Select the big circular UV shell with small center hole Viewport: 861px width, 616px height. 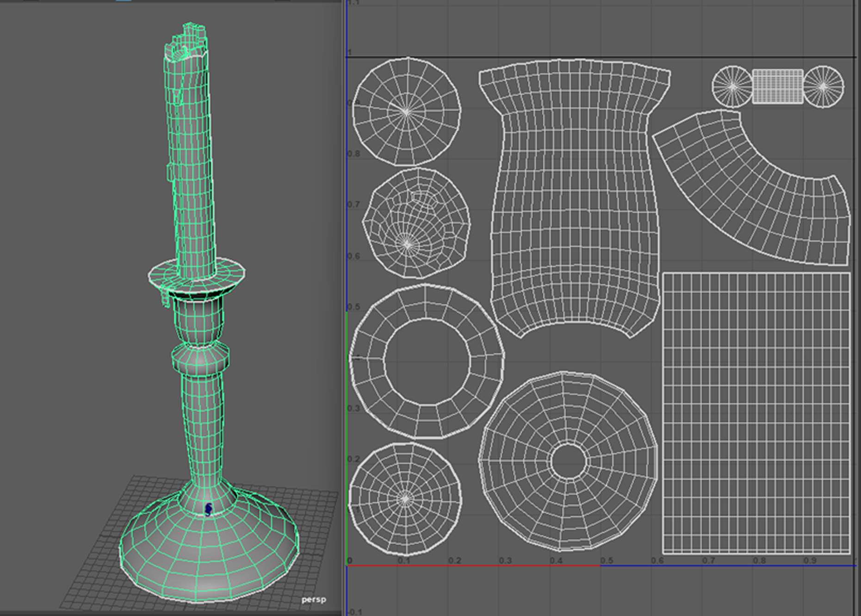pos(569,461)
